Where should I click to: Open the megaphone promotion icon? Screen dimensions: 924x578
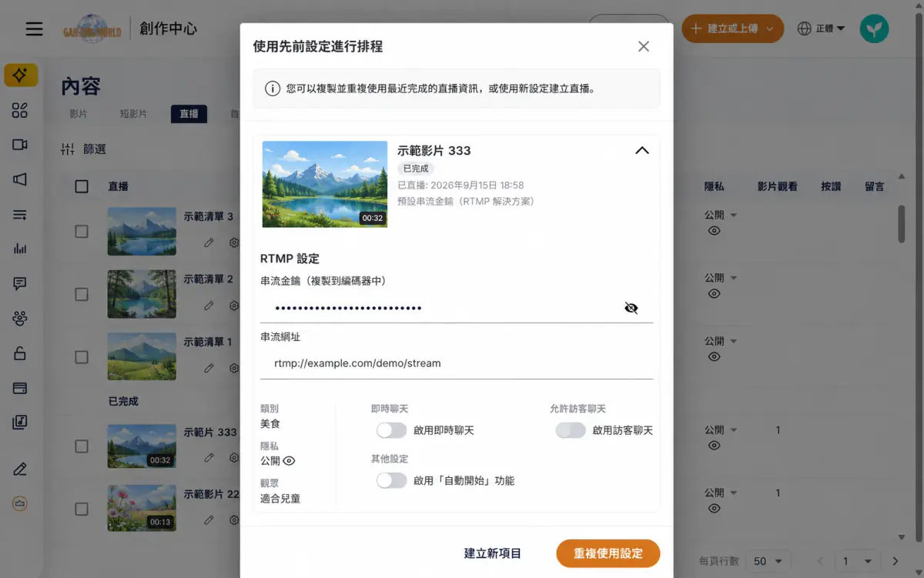(x=20, y=179)
